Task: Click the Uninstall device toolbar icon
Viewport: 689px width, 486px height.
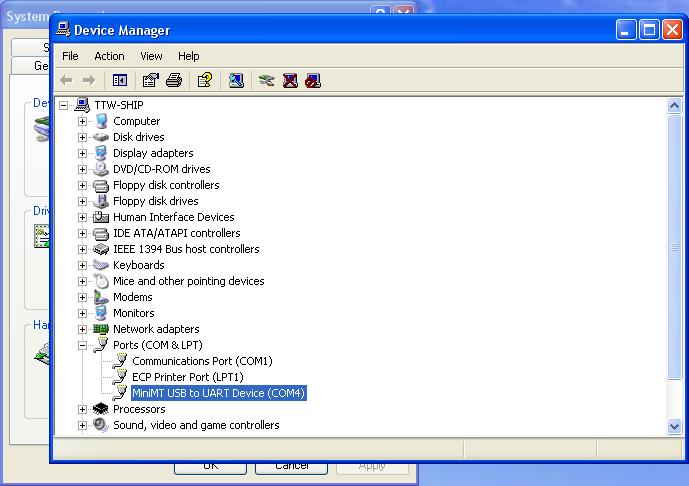Action: tap(290, 80)
